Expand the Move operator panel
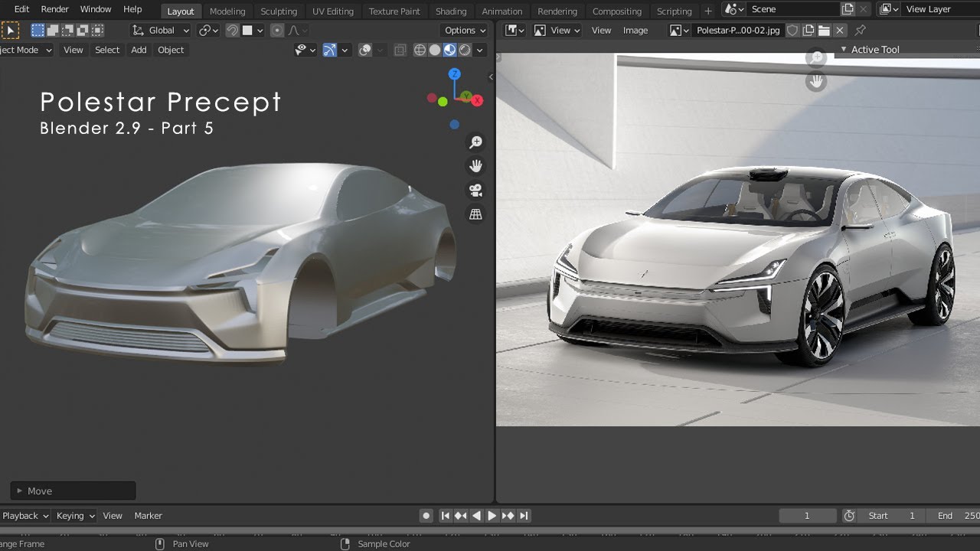 click(73, 491)
